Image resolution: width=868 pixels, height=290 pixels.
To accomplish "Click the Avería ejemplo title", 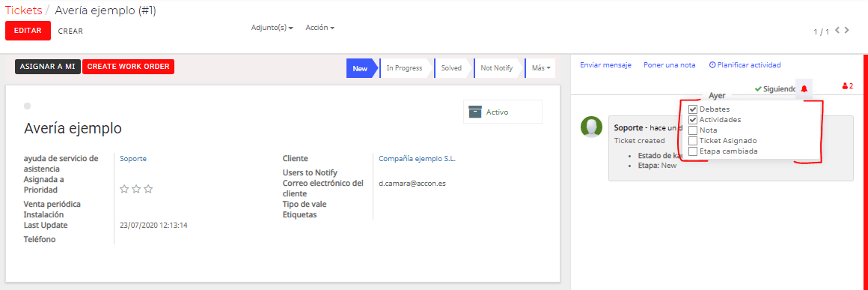I will (73, 128).
